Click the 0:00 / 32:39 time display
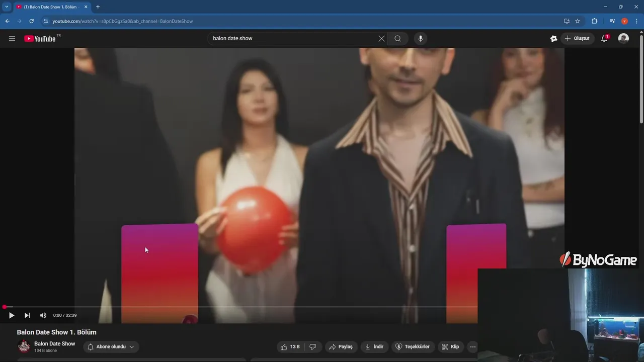 coord(65,315)
